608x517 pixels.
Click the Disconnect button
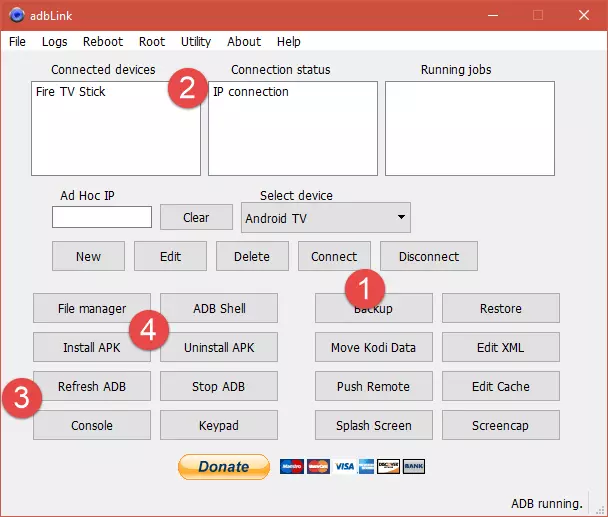[x=429, y=256]
